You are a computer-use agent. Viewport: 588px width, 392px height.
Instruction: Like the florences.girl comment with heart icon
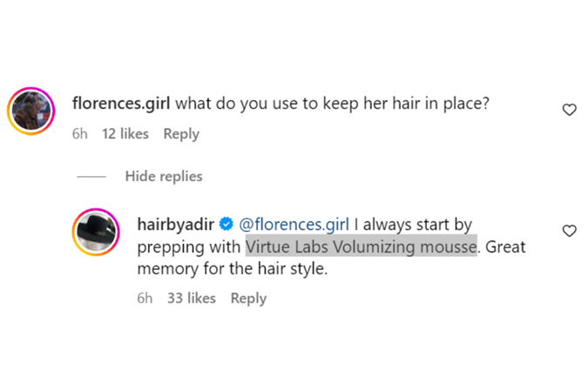(569, 110)
